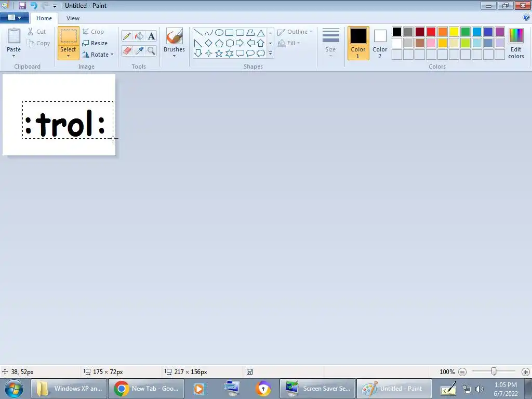This screenshot has height=399, width=532.
Task: Choose the Four-point star shape
Action: coord(209,54)
